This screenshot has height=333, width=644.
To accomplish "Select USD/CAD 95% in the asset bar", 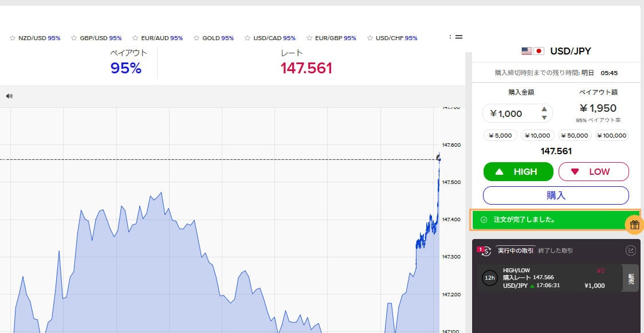I will click(274, 38).
